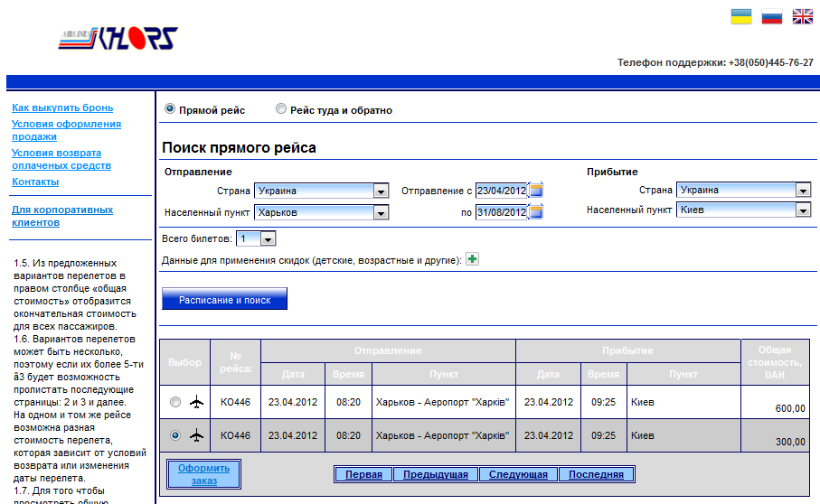Open calendar for departure start date

(x=536, y=191)
